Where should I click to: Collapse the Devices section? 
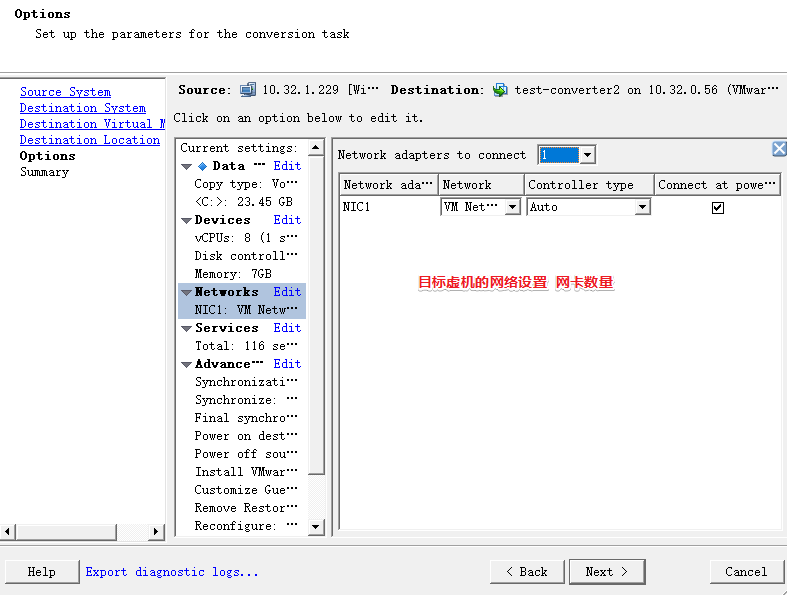coord(186,220)
